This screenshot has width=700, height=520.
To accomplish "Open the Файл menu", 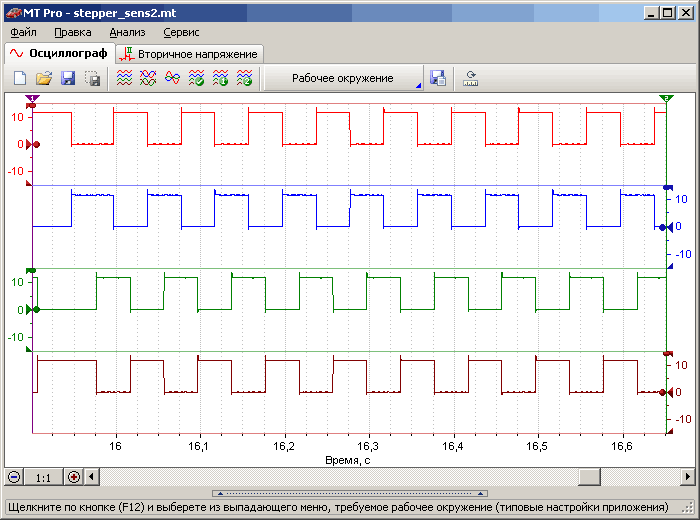I will [23, 32].
